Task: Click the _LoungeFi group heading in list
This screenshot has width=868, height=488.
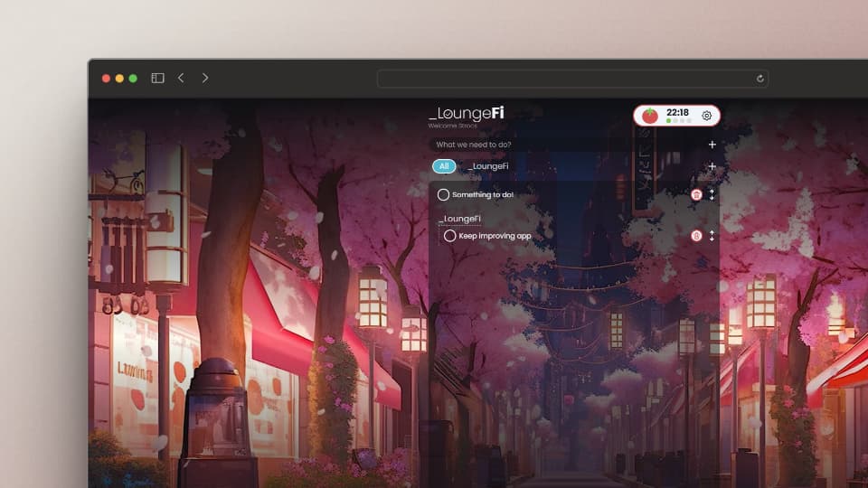Action: (x=459, y=219)
